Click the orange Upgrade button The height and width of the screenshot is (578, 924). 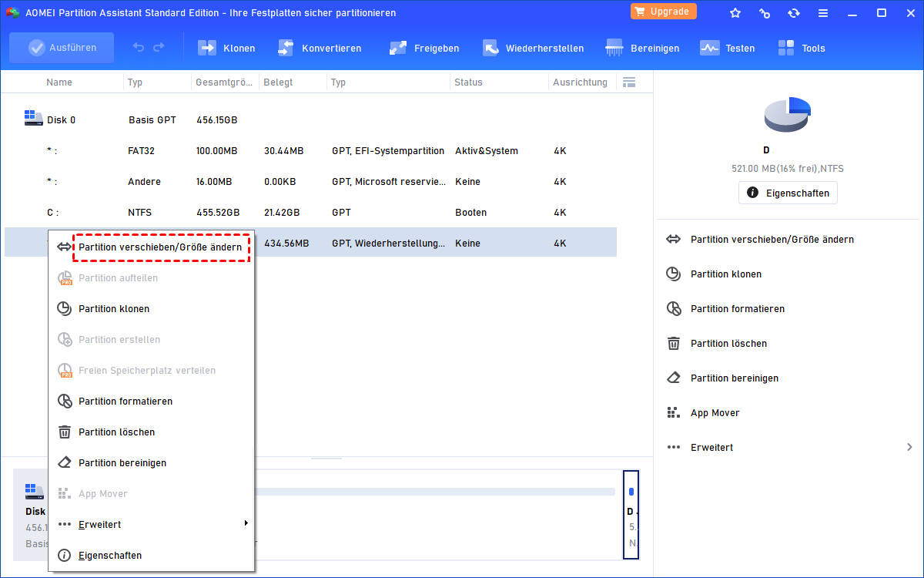(x=664, y=12)
